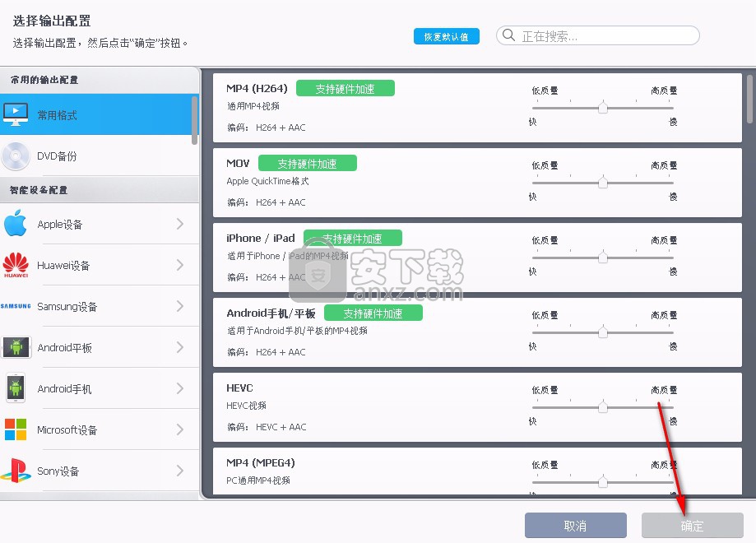
Task: Expand Microsoft设备 chevron arrow
Action: coord(180,429)
